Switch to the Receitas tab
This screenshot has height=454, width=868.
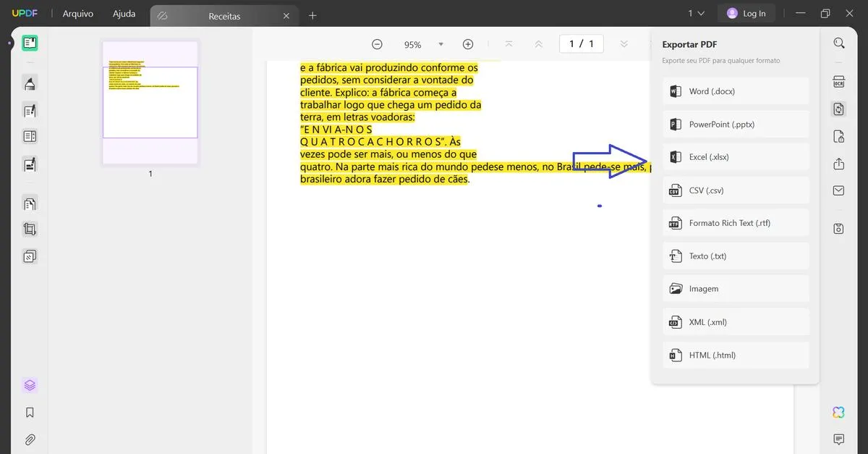pos(224,15)
